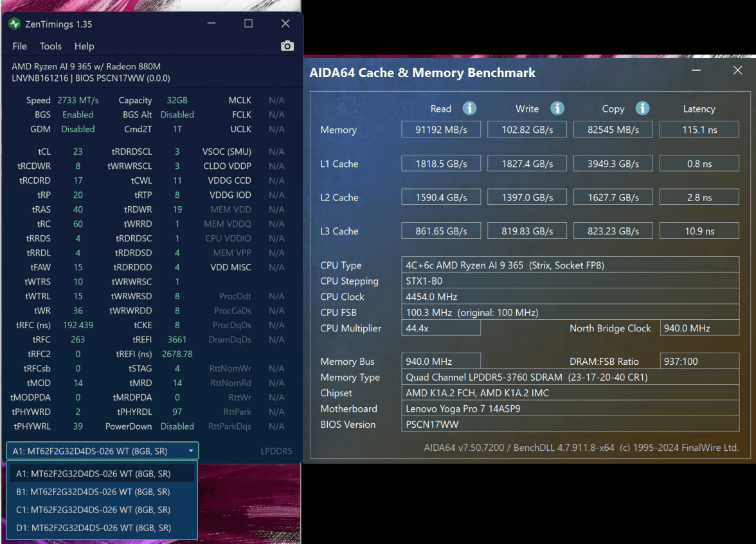
Task: Click the tPHYRDL value 97
Action: [x=177, y=412]
